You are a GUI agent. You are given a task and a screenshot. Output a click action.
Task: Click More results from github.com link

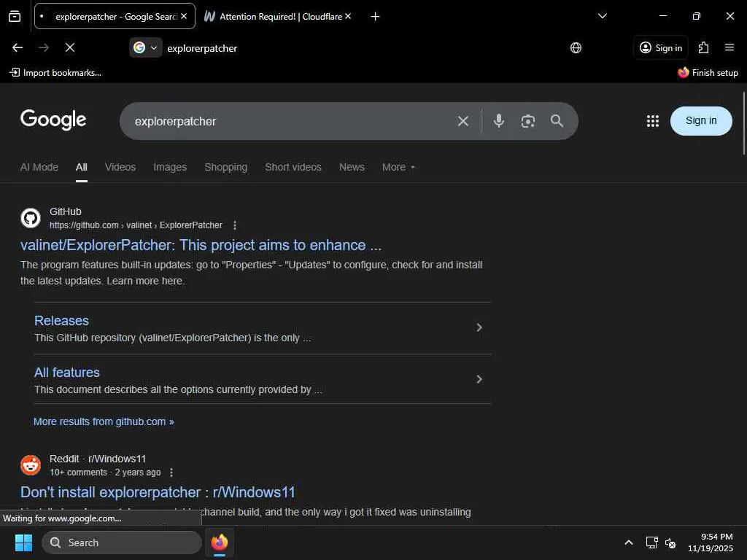[104, 421]
